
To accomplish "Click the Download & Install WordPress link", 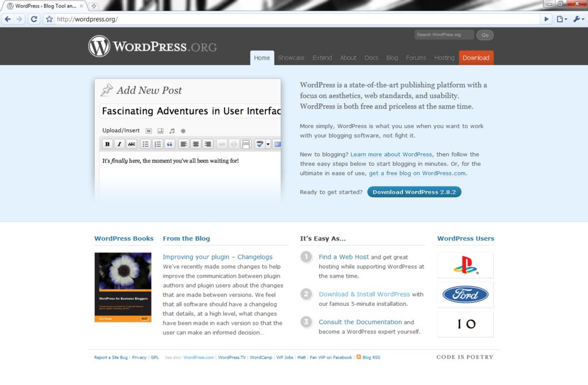I will click(364, 294).
